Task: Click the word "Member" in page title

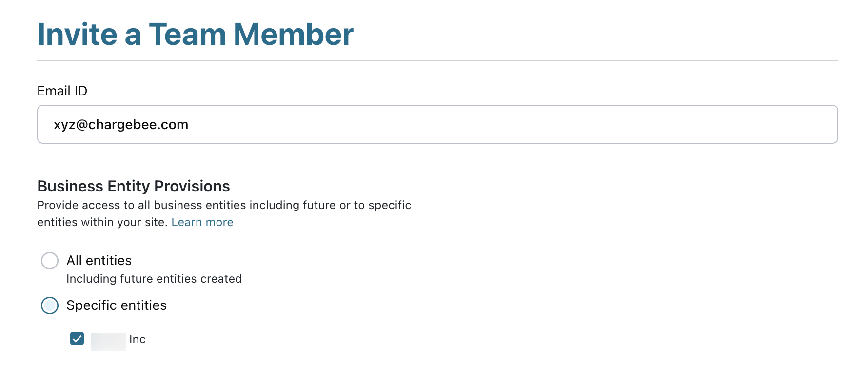Action: (293, 35)
